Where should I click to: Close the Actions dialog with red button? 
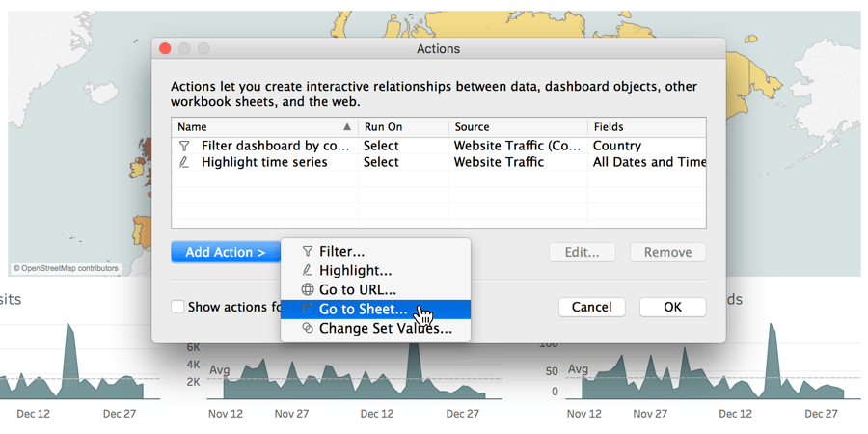pos(165,49)
